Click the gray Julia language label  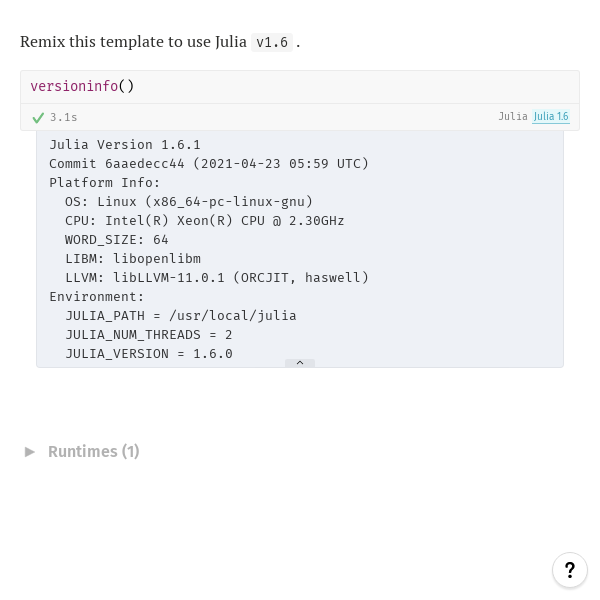(x=513, y=116)
